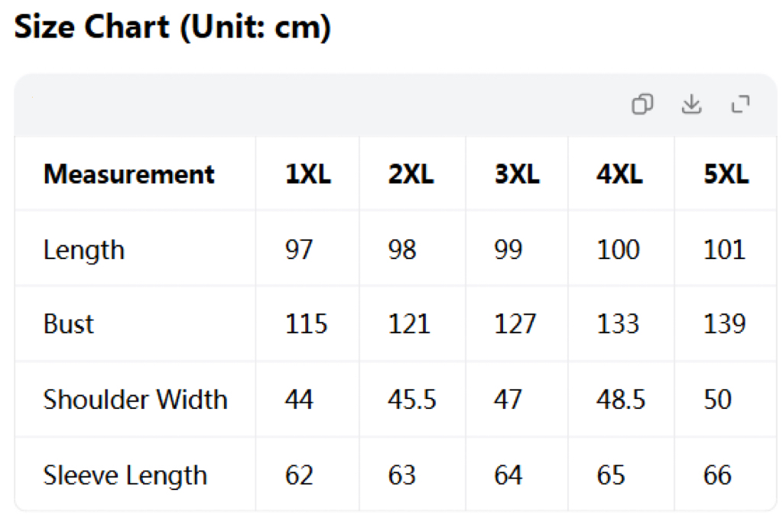Viewport: 783px width, 532px height.
Task: Click the Shoulder Width row label
Action: 135,399
